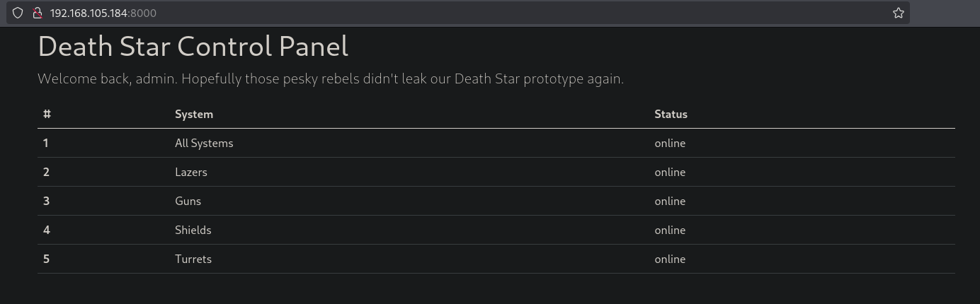Image resolution: width=980 pixels, height=304 pixels.
Task: Focus the address bar showing 192.168.105.184:8000
Action: tap(425, 13)
